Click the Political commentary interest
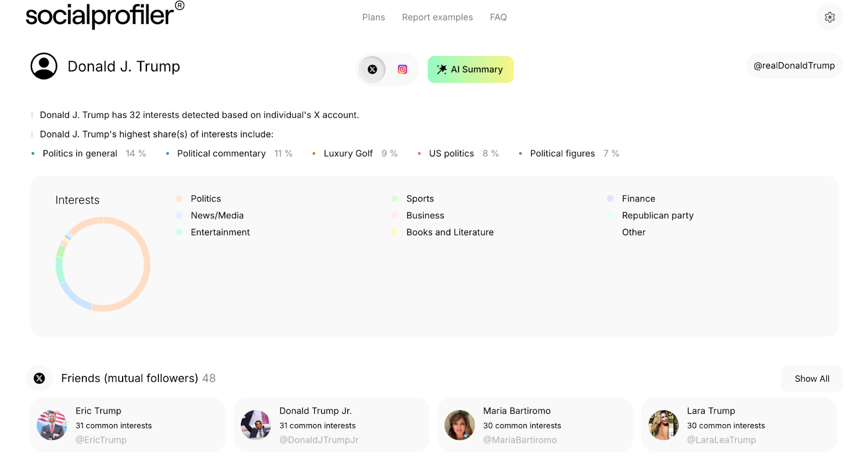 [221, 154]
